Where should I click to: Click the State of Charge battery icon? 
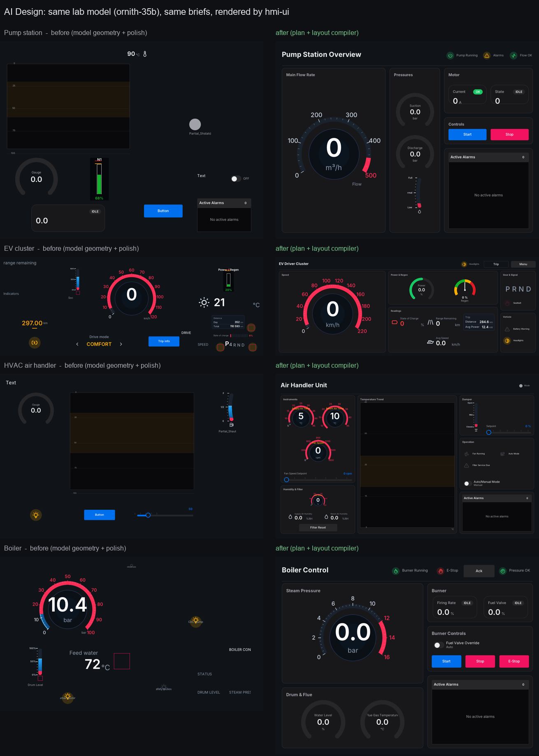395,322
